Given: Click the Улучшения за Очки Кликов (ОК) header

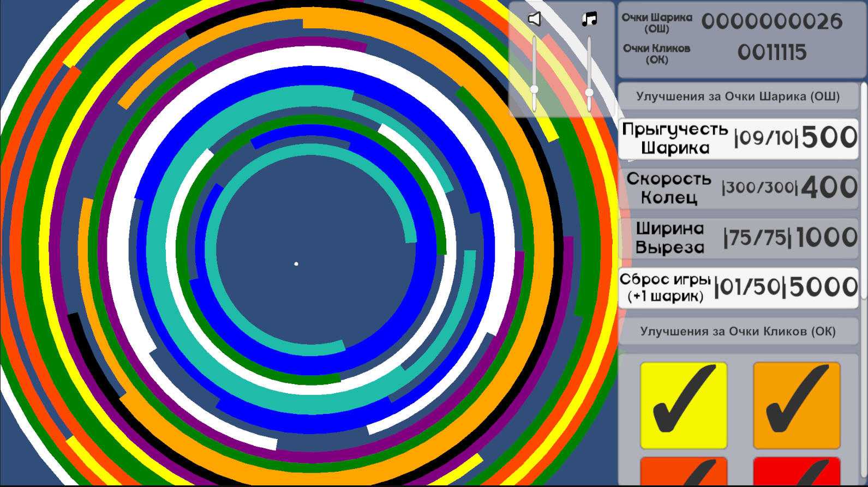Looking at the screenshot, I should (738, 331).
